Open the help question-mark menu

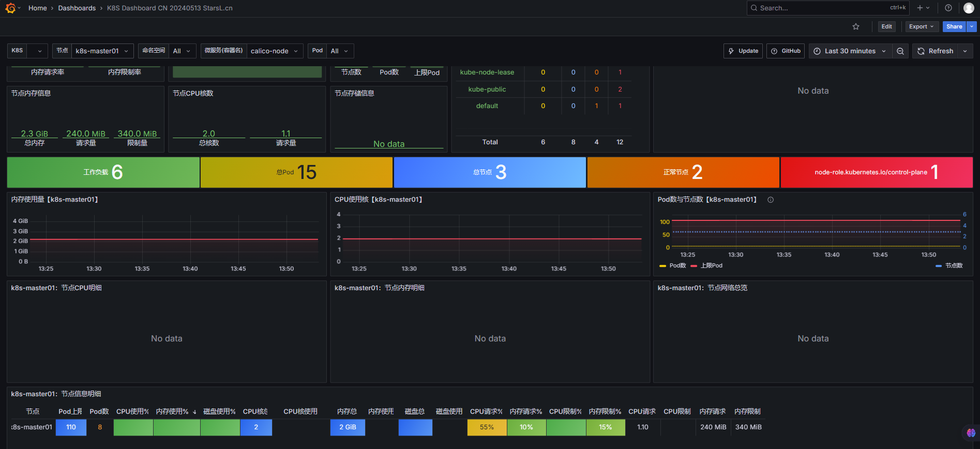coord(948,8)
